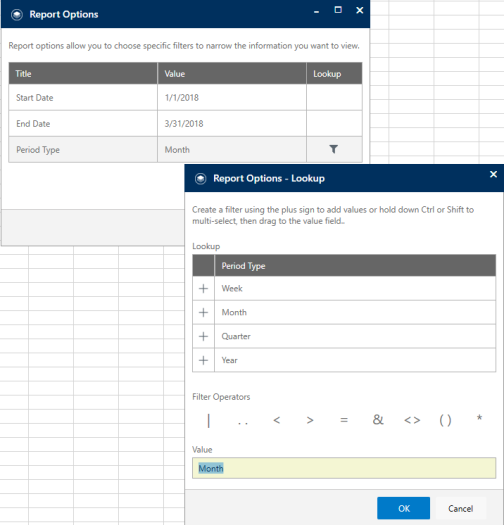Add Month using its plus icon
The width and height of the screenshot is (504, 525).
pos(203,312)
